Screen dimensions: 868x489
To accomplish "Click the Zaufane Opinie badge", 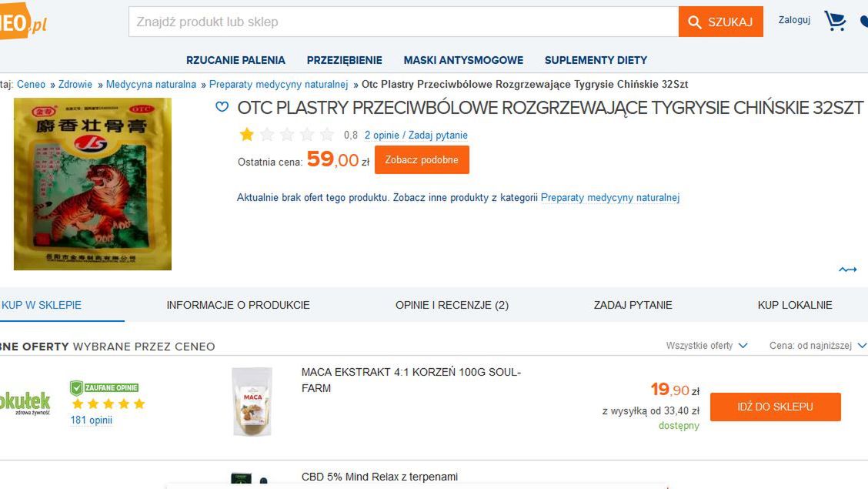I will point(105,387).
